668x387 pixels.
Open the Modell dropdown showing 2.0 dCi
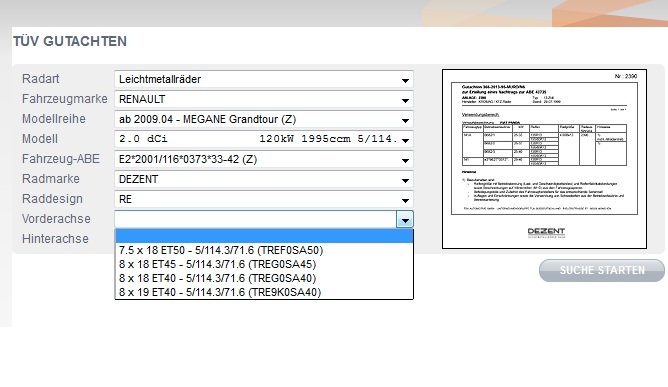(264, 139)
